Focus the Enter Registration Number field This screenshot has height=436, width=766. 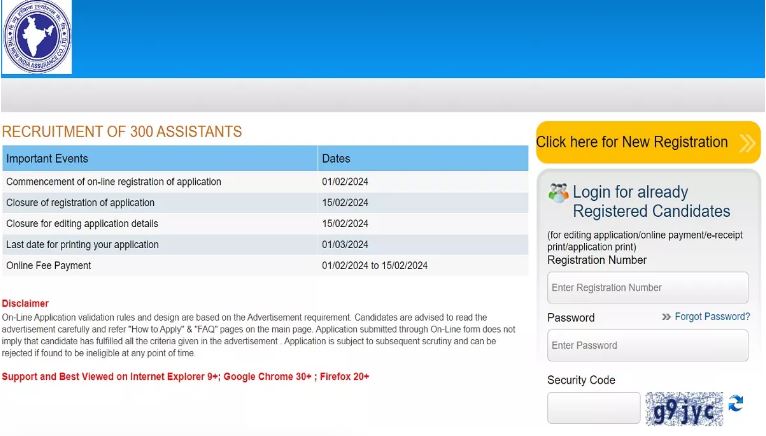click(x=647, y=288)
